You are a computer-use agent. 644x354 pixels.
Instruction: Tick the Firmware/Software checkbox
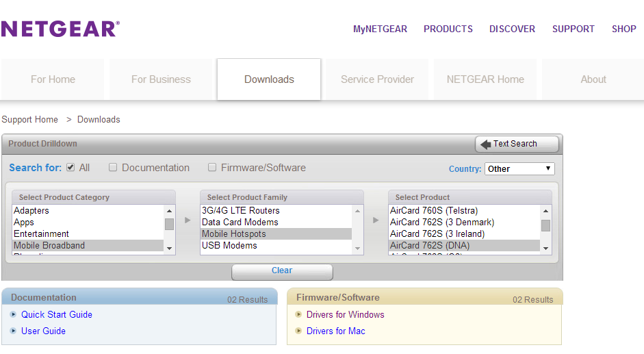pyautogui.click(x=212, y=168)
